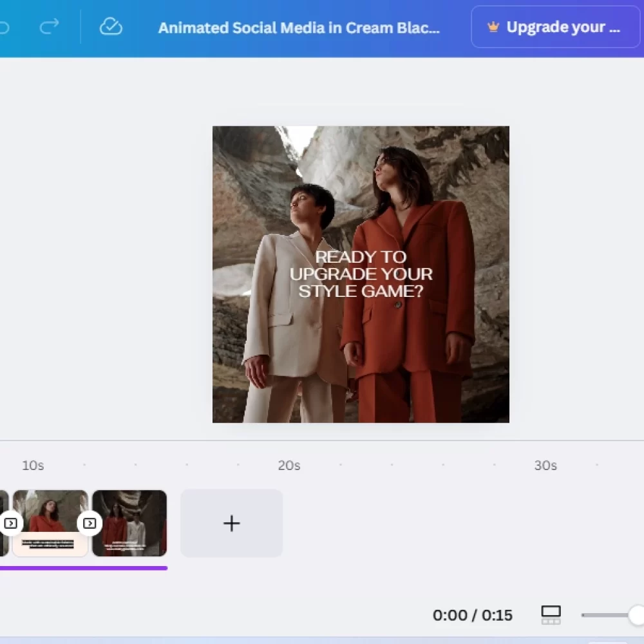Rename the Animated Social Media title

pyautogui.click(x=299, y=28)
